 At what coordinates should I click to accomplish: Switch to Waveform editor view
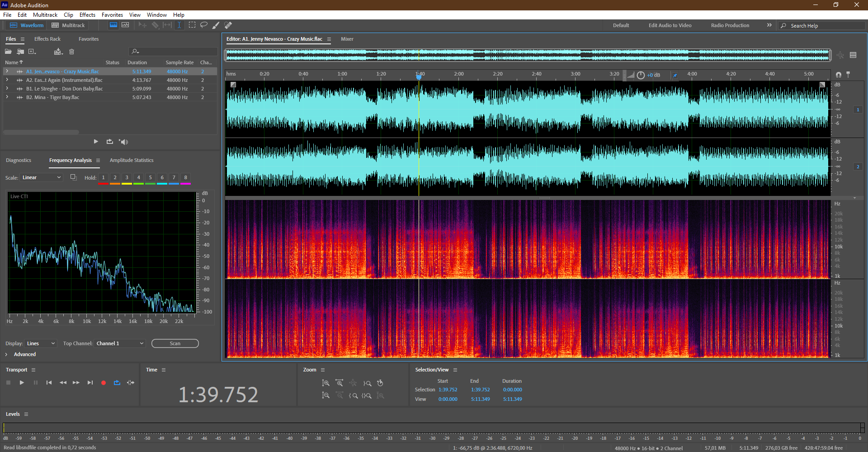(27, 25)
